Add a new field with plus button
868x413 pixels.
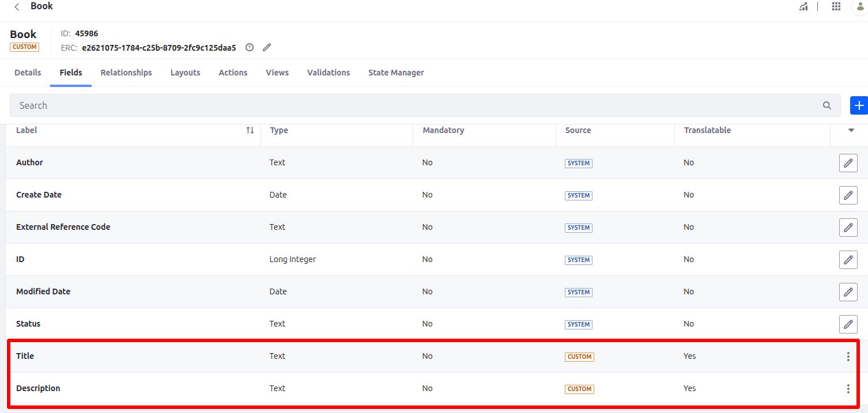tap(859, 105)
